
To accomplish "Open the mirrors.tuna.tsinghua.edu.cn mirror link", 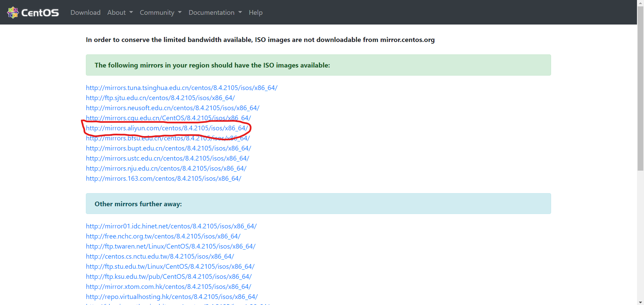I will click(x=181, y=88).
